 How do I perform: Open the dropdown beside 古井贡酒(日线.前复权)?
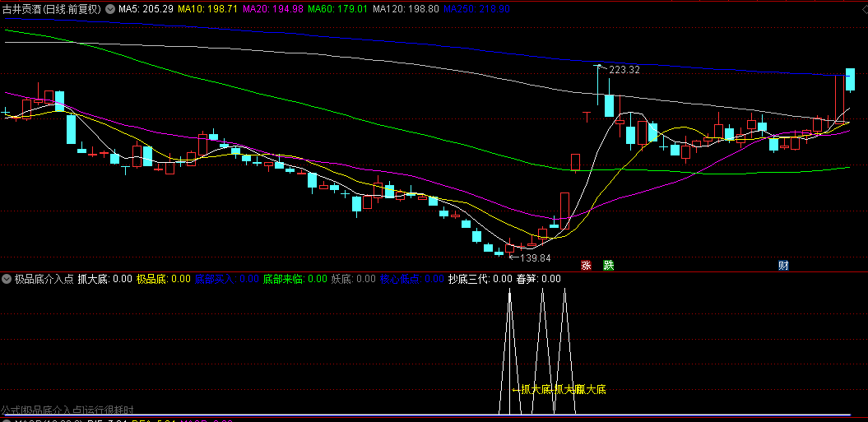[111, 9]
